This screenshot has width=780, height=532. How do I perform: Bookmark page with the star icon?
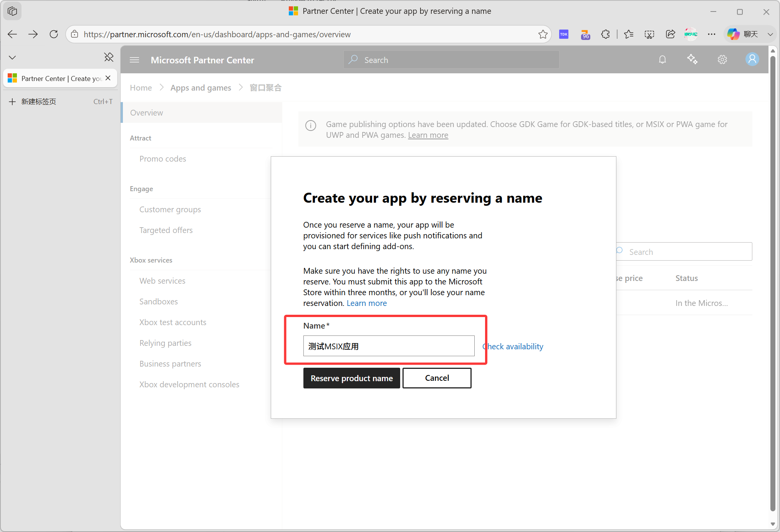(543, 35)
